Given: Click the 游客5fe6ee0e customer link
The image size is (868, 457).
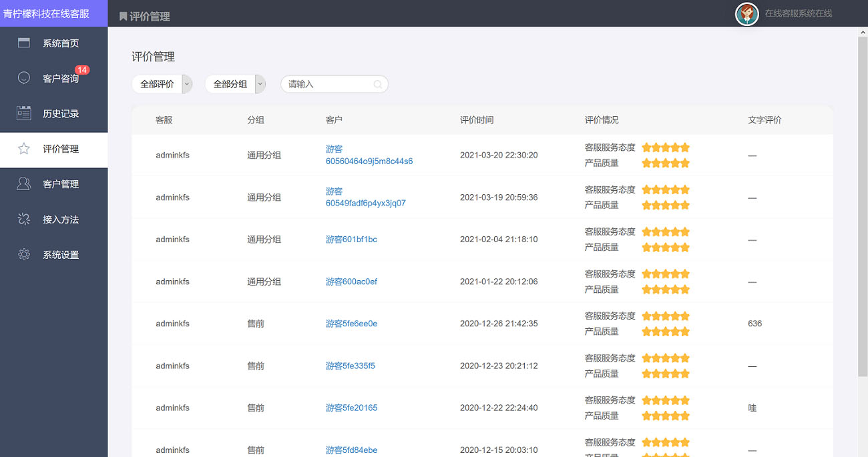Looking at the screenshot, I should (351, 323).
